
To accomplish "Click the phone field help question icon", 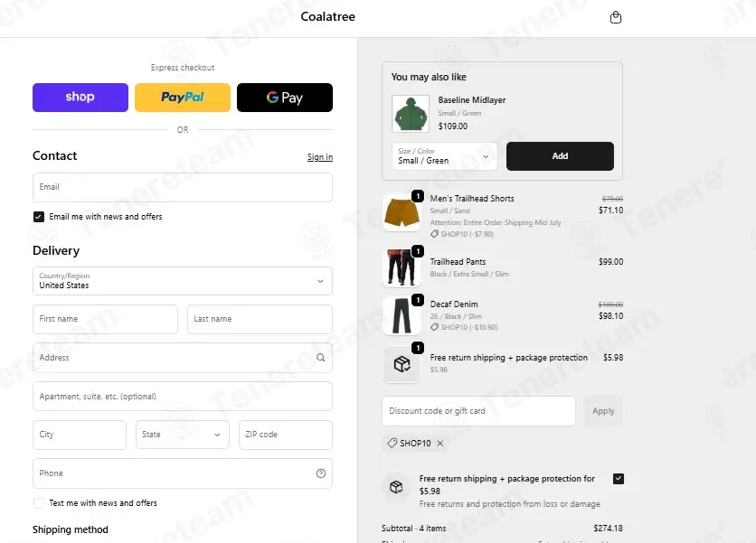I will pos(321,473).
